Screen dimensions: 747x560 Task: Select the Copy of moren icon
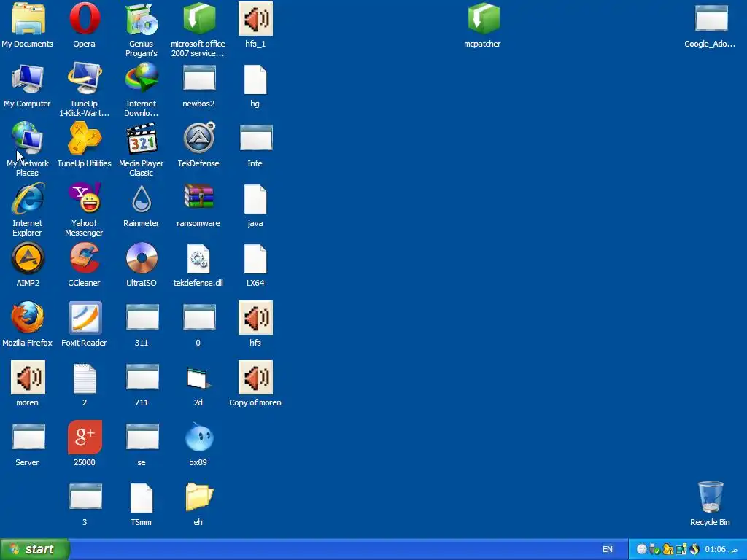[256, 378]
